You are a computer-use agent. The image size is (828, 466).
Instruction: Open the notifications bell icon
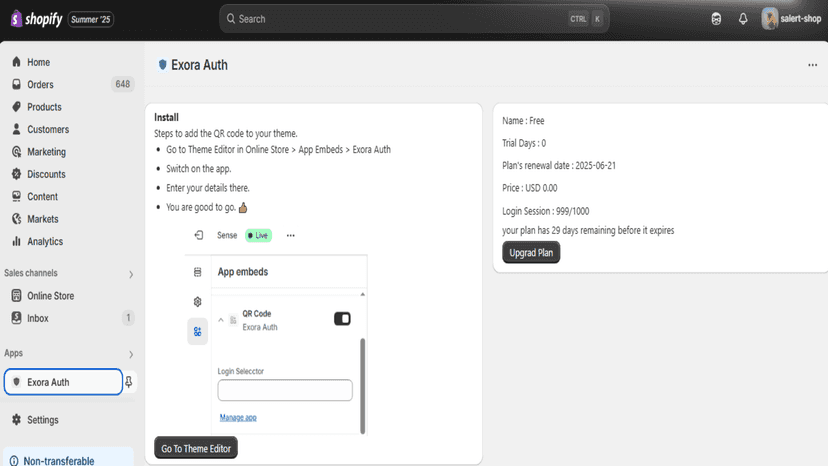743,19
